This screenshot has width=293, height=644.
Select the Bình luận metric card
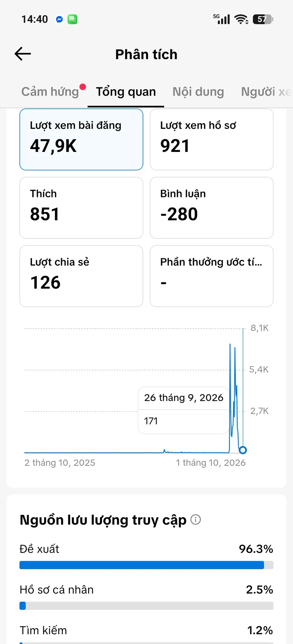[211, 208]
